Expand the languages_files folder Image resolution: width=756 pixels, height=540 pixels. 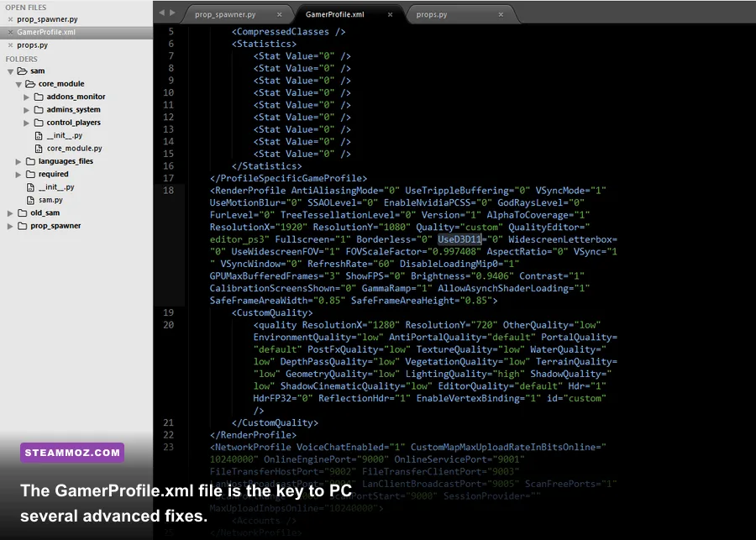[18, 161]
